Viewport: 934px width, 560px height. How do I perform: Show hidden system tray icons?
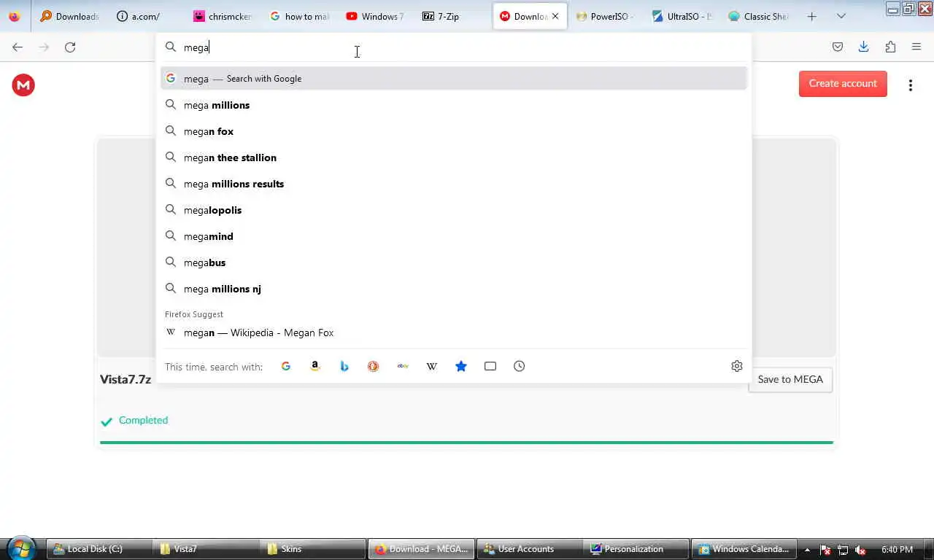click(807, 549)
